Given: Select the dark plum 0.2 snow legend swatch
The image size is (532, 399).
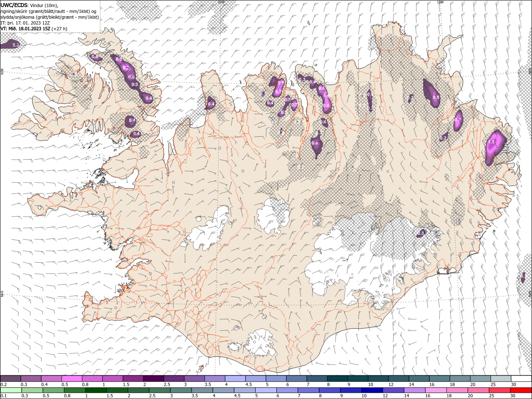Looking at the screenshot, I should coord(10,379).
